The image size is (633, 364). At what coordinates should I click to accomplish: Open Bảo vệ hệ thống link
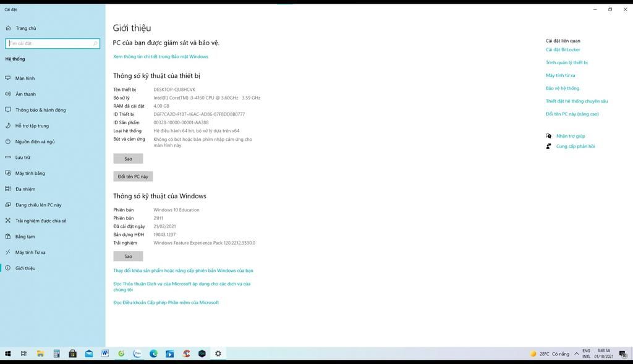pyautogui.click(x=563, y=88)
